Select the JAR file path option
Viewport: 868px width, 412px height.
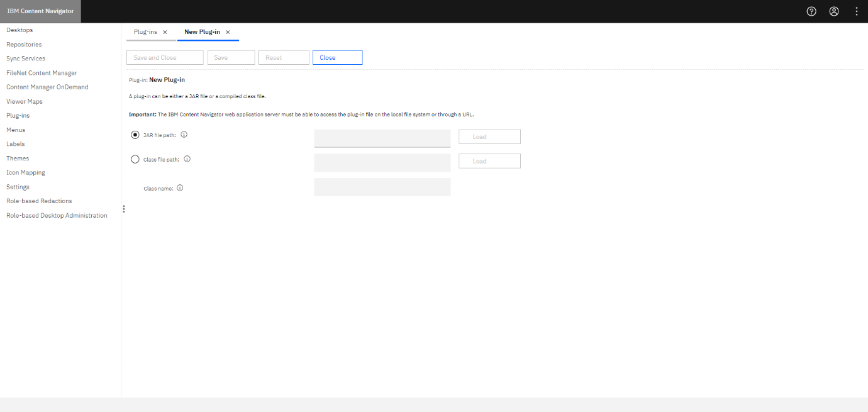pos(135,134)
